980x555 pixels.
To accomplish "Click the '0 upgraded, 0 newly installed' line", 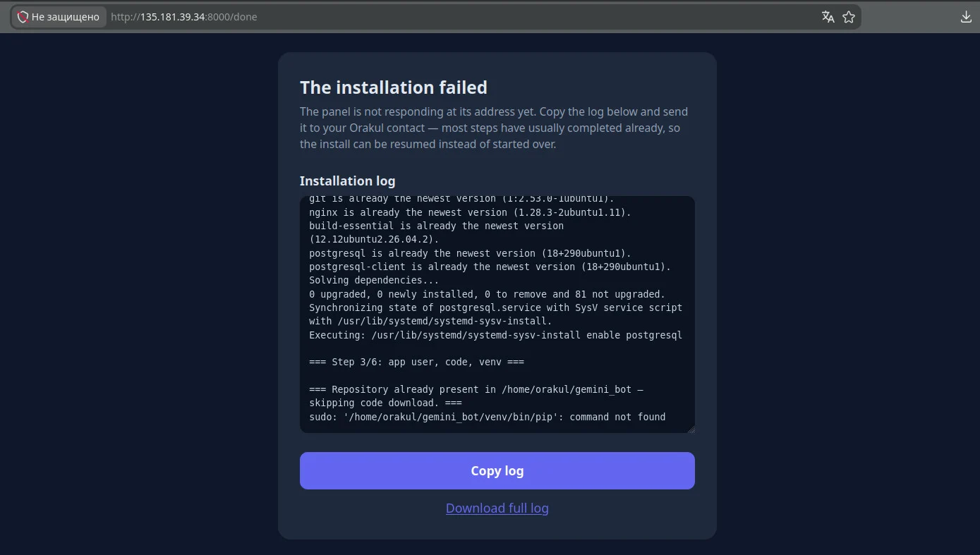I will coord(487,294).
